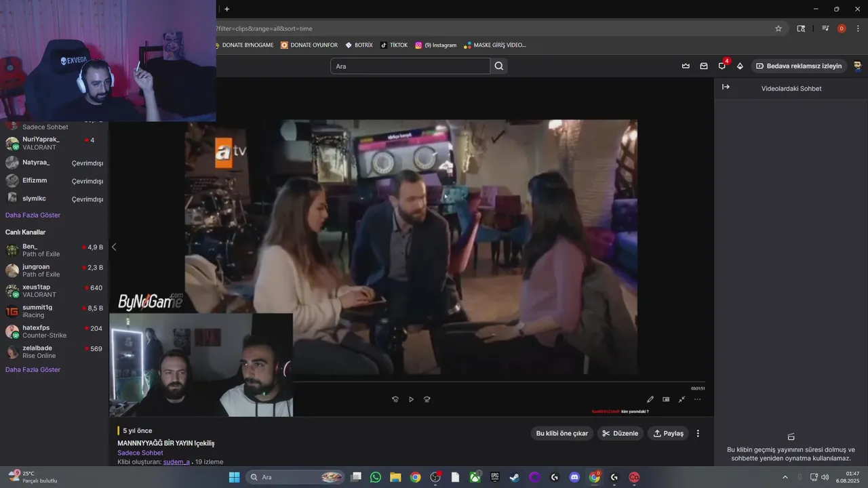Open Steam from the taskbar
868x488 pixels.
coord(515,477)
